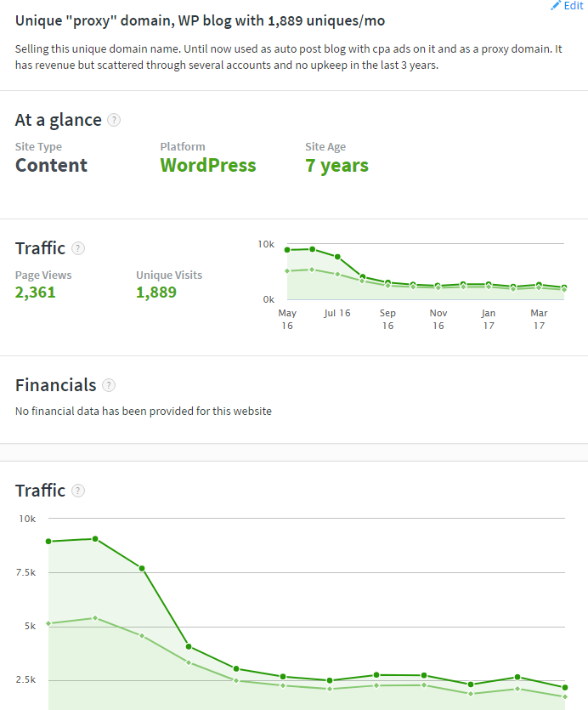Click the highest light-green point on large chart

tap(95, 618)
